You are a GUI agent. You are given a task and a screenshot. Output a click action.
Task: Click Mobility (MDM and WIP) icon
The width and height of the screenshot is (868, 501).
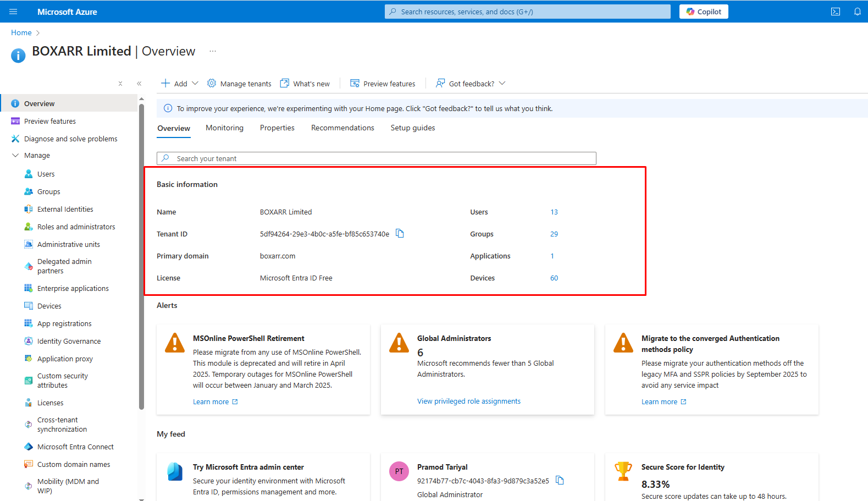pos(29,486)
